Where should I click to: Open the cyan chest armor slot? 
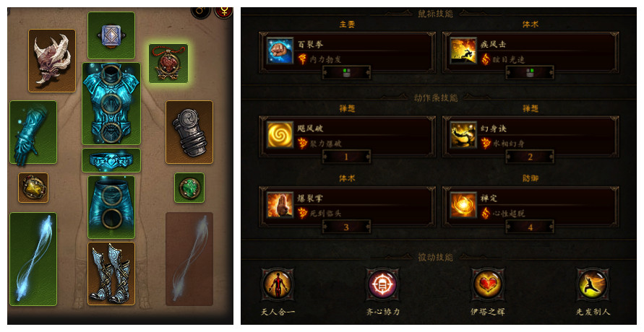[x=111, y=104]
